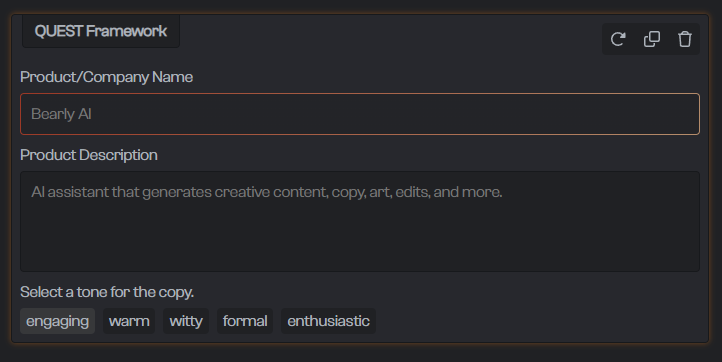Image resolution: width=722 pixels, height=362 pixels.
Task: Focus the Product/Company Name field
Action: [x=360, y=114]
